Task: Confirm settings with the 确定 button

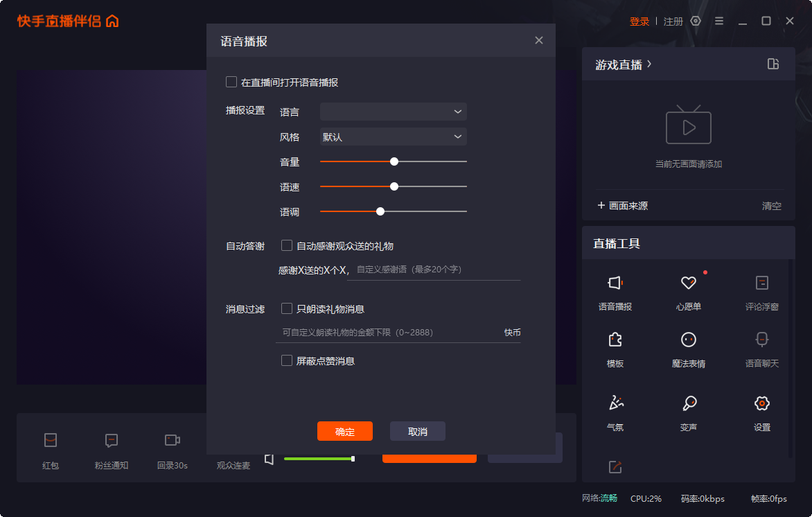Action: coord(344,430)
